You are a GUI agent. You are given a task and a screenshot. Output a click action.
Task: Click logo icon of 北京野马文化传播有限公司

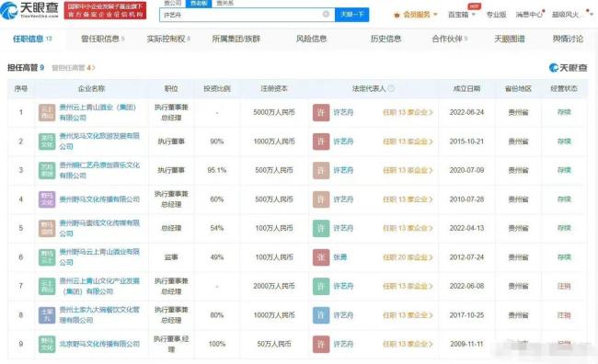pos(47,344)
